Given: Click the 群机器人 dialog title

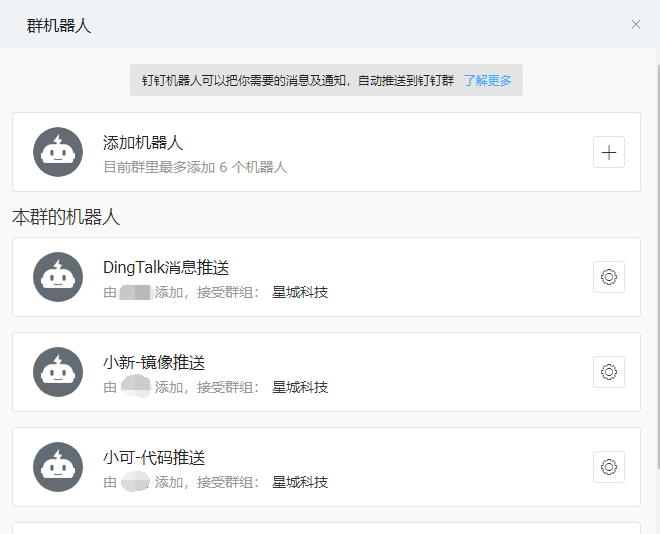Looking at the screenshot, I should 59,25.
